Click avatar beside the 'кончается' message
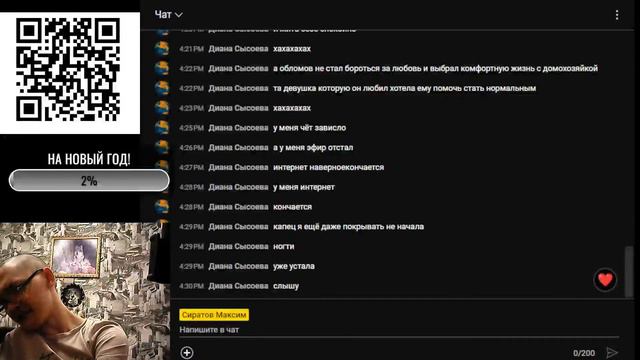This screenshot has width=640, height=360. [x=162, y=207]
